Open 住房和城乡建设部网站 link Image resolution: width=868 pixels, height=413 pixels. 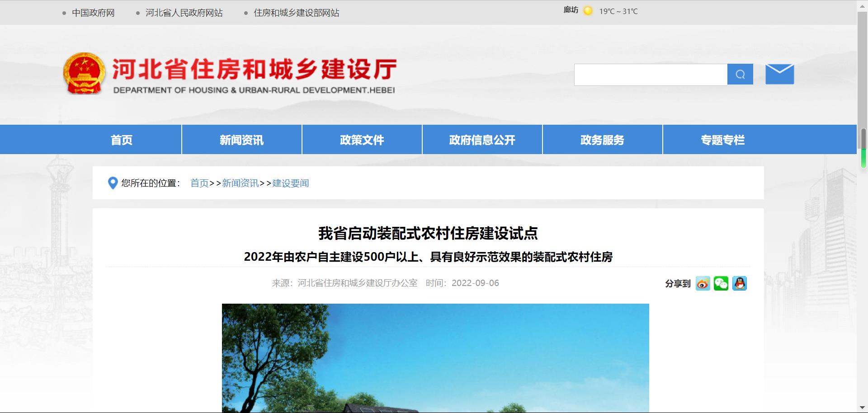(x=296, y=13)
